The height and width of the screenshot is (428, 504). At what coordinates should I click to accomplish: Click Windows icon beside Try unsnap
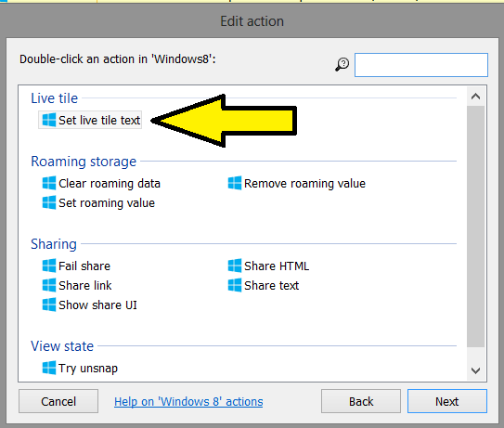pos(49,368)
